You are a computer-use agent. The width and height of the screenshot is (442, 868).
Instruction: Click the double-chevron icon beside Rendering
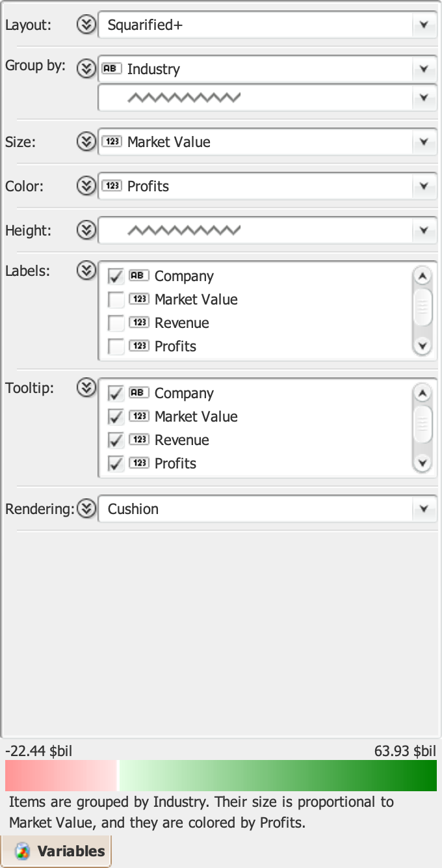[86, 509]
